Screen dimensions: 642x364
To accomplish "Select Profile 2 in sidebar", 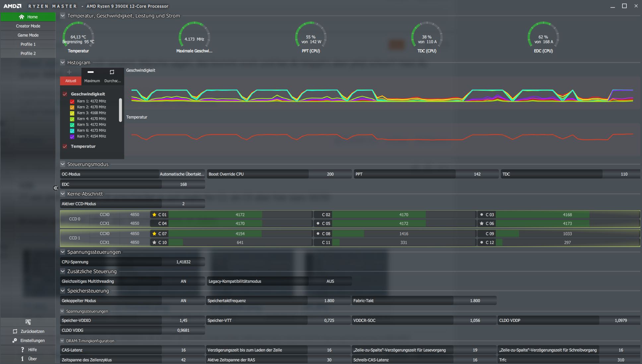I will coord(28,53).
